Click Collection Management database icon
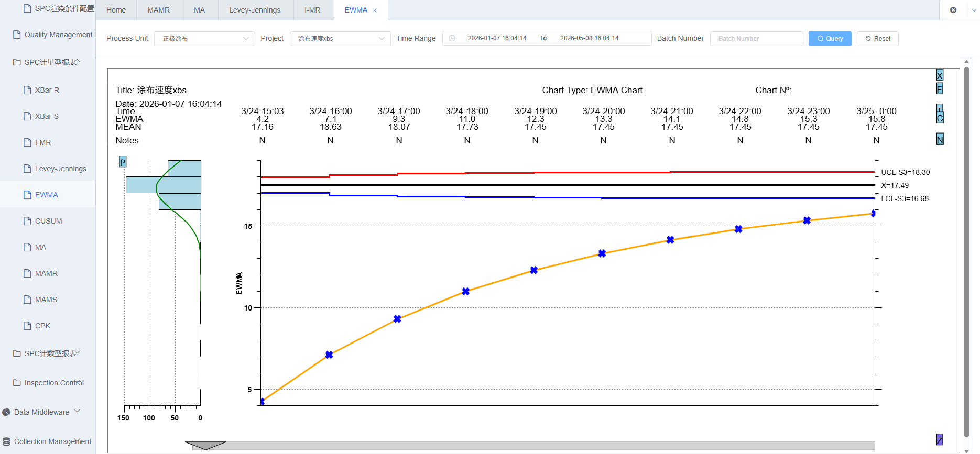Image resolution: width=980 pixels, height=454 pixels. click(6, 441)
